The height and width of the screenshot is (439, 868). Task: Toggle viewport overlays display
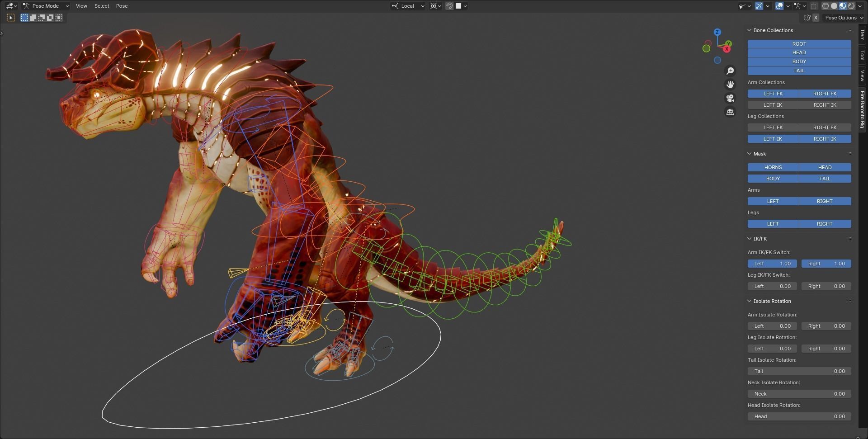(x=779, y=6)
